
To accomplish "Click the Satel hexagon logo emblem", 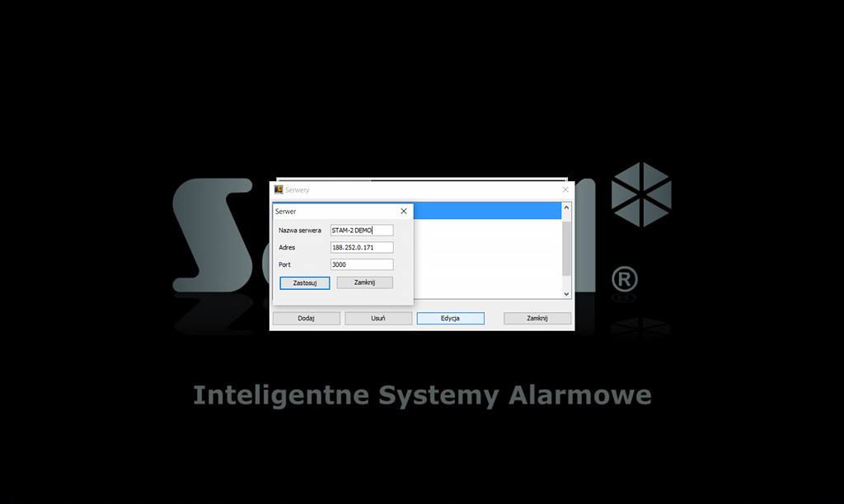I will (640, 194).
